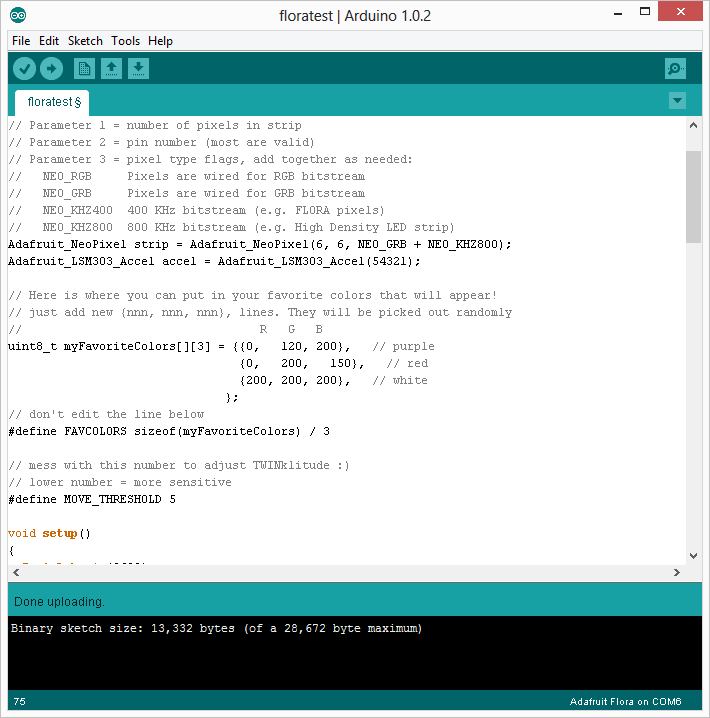Maximize the Arduino window
Screen dimensions: 710x718
(645, 12)
